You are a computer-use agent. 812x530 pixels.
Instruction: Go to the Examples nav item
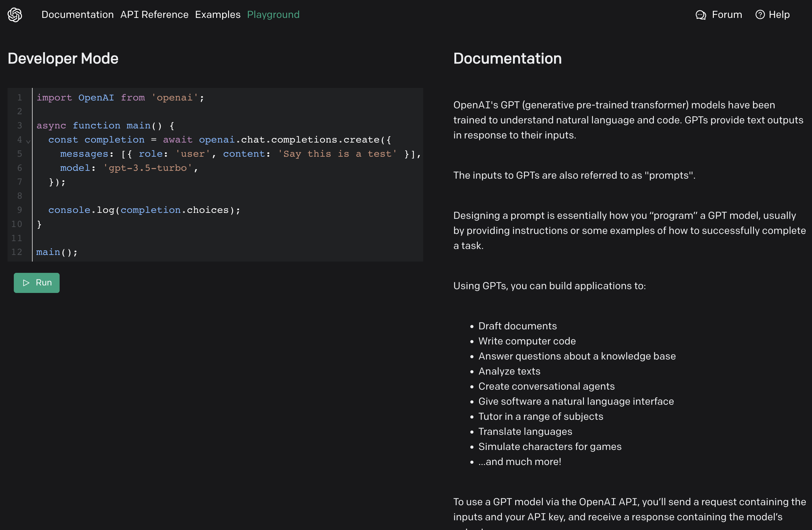point(218,15)
